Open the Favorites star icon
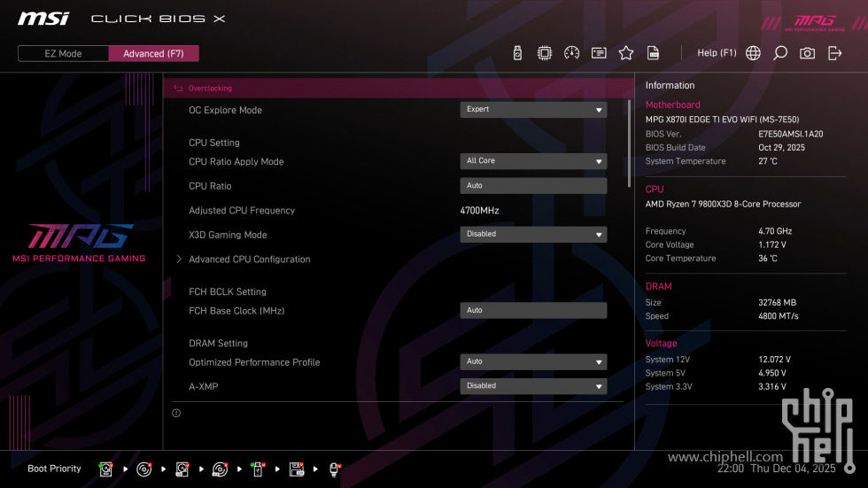 pos(626,53)
